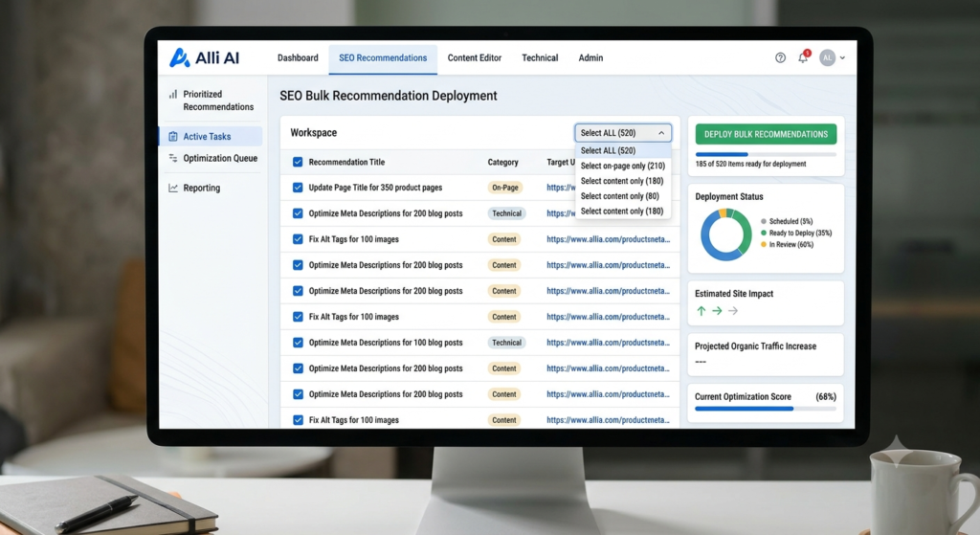The width and height of the screenshot is (980, 535).
Task: Click the chevron arrow in the Workspace selector
Action: coord(661,132)
